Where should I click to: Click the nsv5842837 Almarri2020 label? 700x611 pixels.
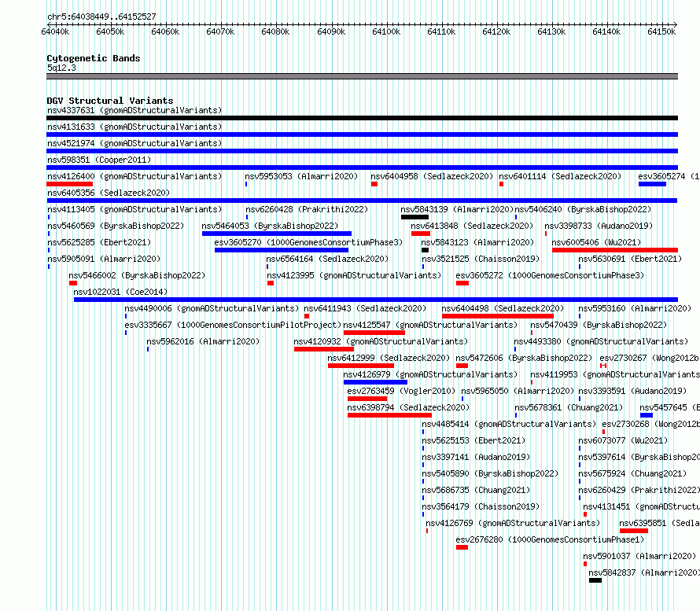coord(644,572)
